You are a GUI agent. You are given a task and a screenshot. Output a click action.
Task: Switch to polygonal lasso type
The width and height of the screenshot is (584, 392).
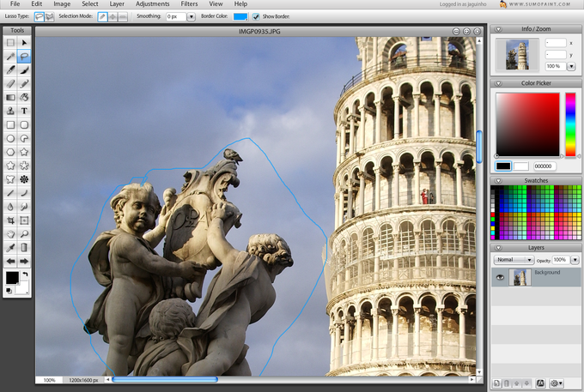click(50, 16)
